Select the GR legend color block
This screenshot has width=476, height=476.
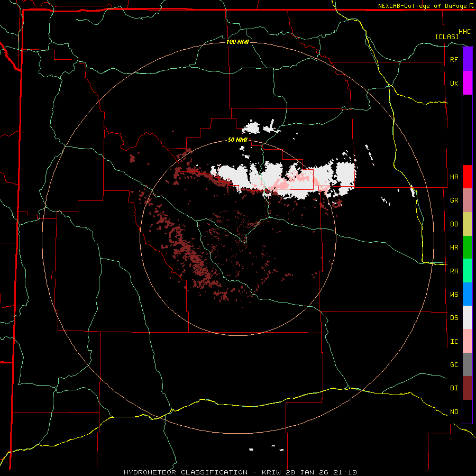467,200
